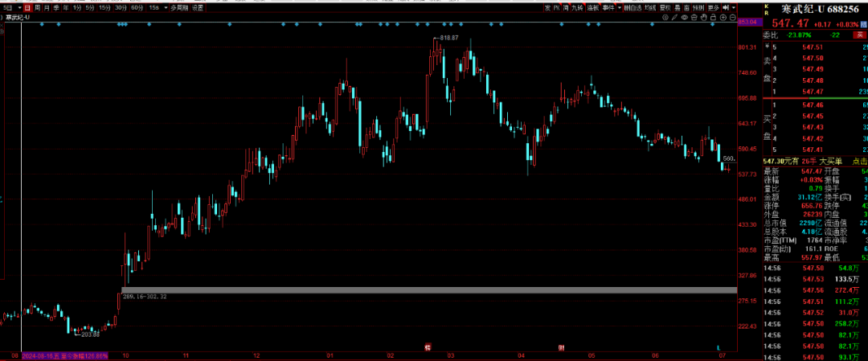The image size is (868, 361).
Task: Open the 连板 toolbar button
Action: click(593, 8)
